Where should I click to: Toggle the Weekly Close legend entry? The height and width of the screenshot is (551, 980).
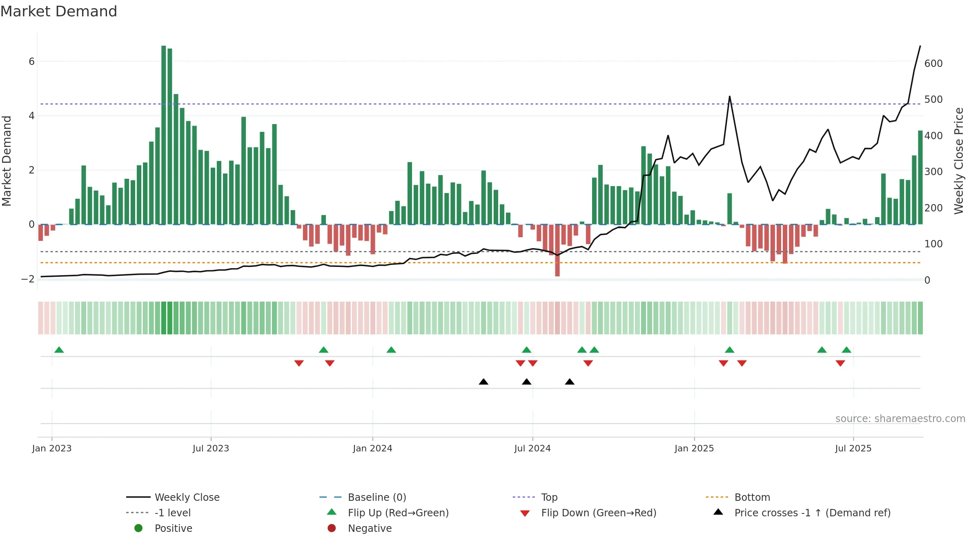[173, 497]
